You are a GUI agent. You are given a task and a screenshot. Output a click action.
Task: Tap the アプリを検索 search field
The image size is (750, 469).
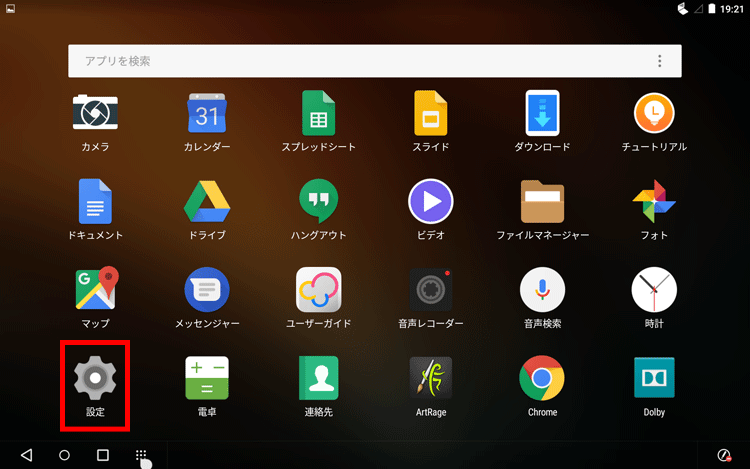tap(375, 61)
